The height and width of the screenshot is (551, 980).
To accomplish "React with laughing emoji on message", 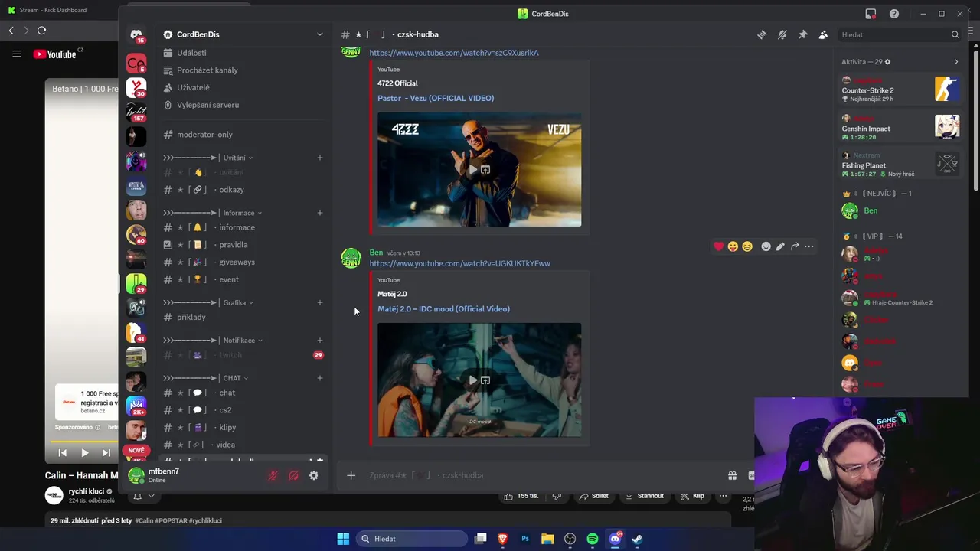I will (746, 246).
